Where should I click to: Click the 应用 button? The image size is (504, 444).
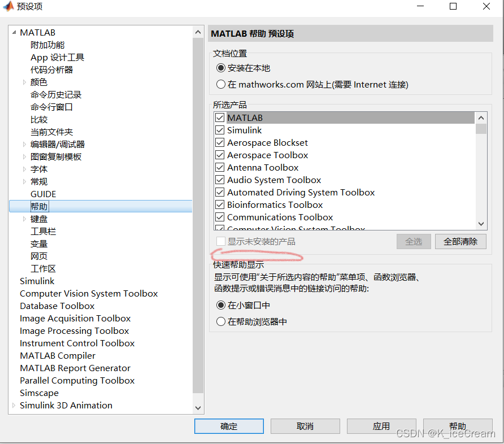[381, 426]
